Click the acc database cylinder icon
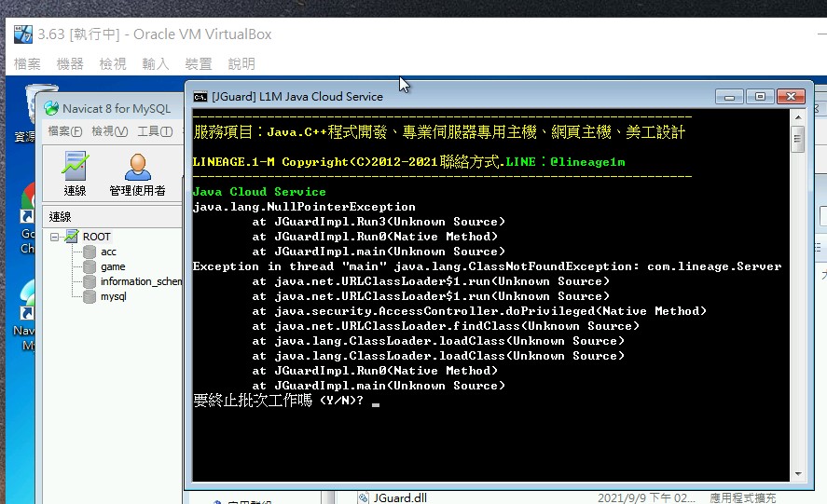Image resolution: width=827 pixels, height=504 pixels. tap(90, 252)
